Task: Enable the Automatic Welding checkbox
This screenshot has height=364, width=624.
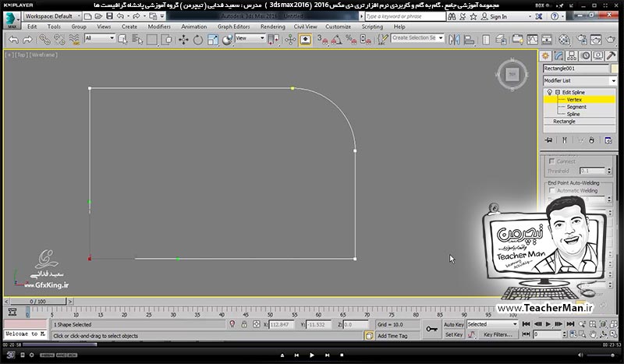Action: pyautogui.click(x=552, y=190)
